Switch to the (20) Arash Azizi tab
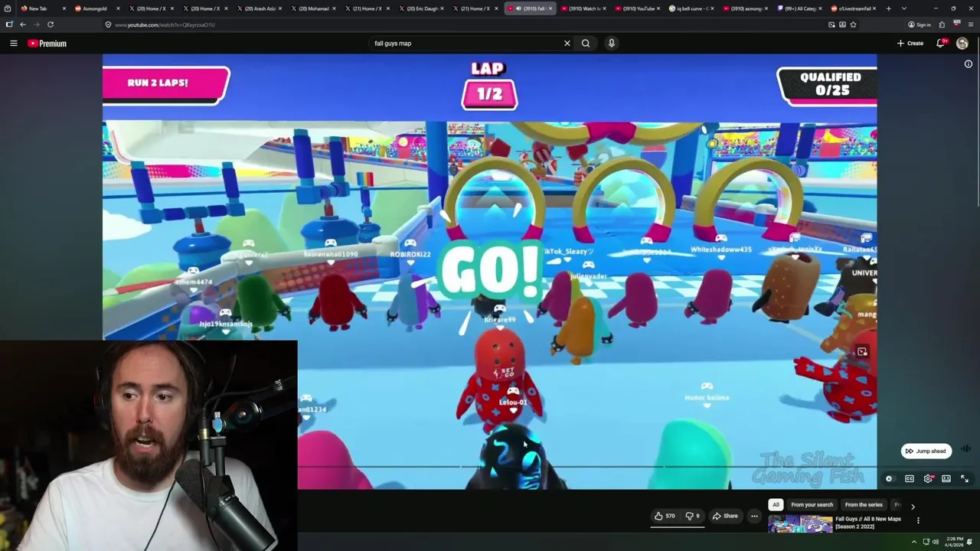The image size is (980, 551). coord(259,8)
